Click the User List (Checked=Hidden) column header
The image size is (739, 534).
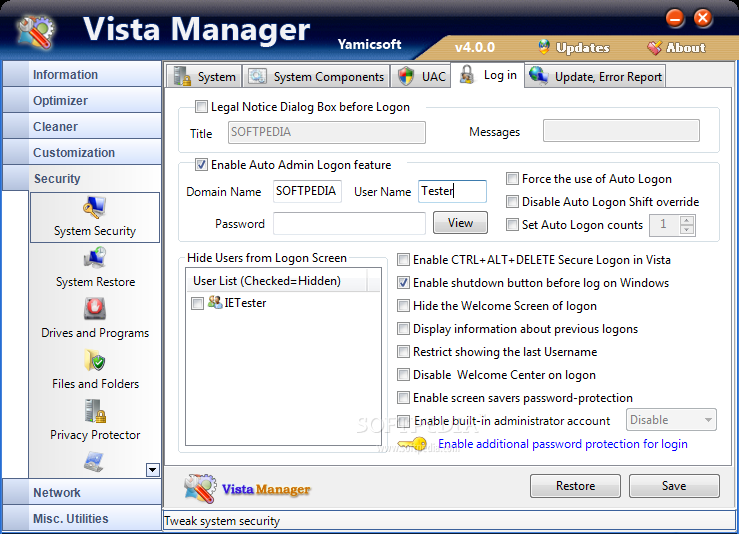[x=277, y=280]
